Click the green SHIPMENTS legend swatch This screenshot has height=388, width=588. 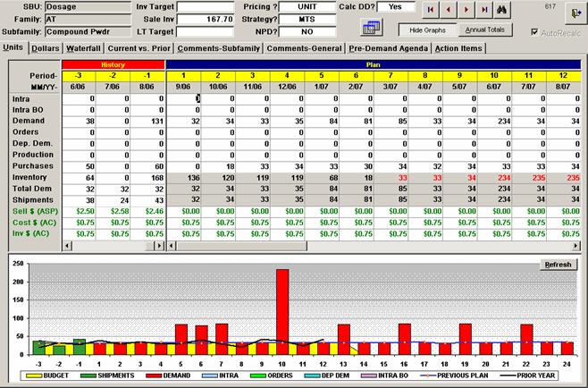(x=88, y=375)
